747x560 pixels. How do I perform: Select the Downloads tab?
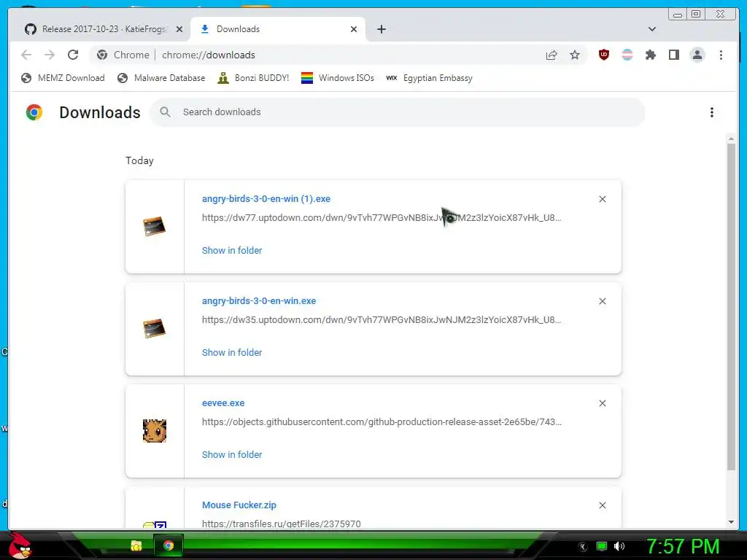[x=277, y=29]
